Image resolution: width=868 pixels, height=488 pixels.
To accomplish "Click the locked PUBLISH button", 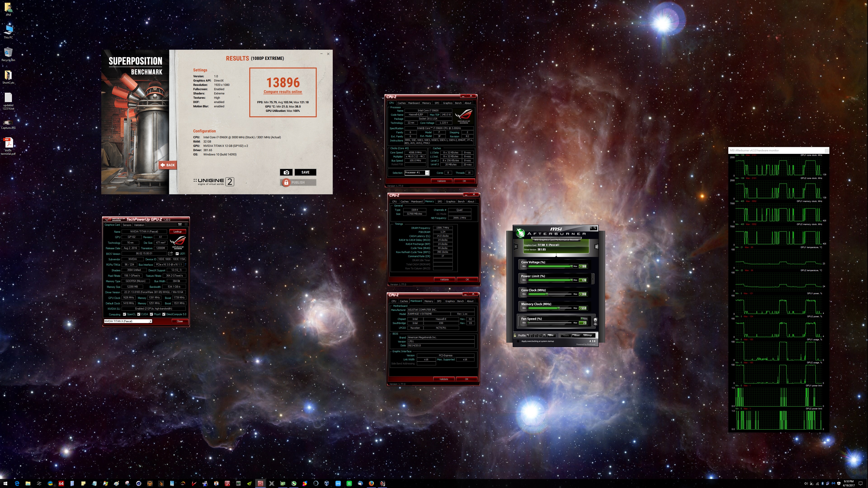I will (298, 183).
